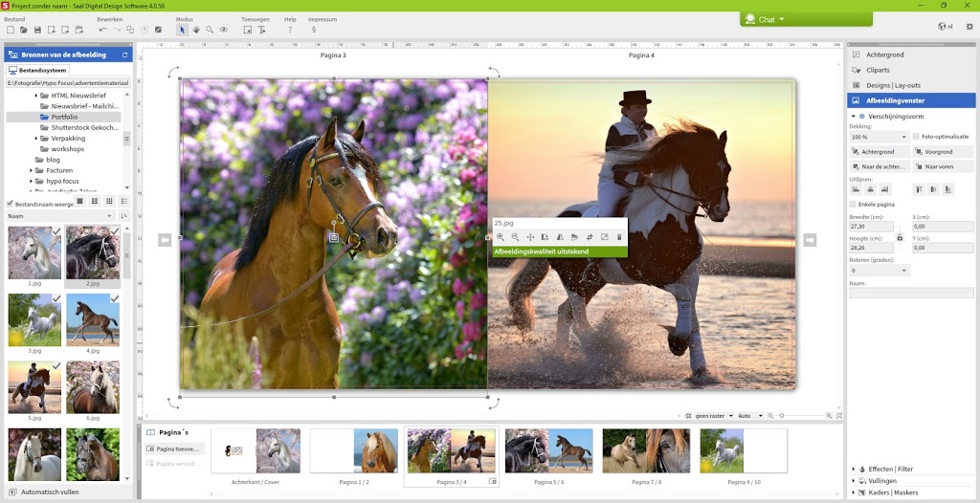This screenshot has height=503, width=980.
Task: Click the zoom-in magnifier on image toolbar
Action: (x=501, y=237)
